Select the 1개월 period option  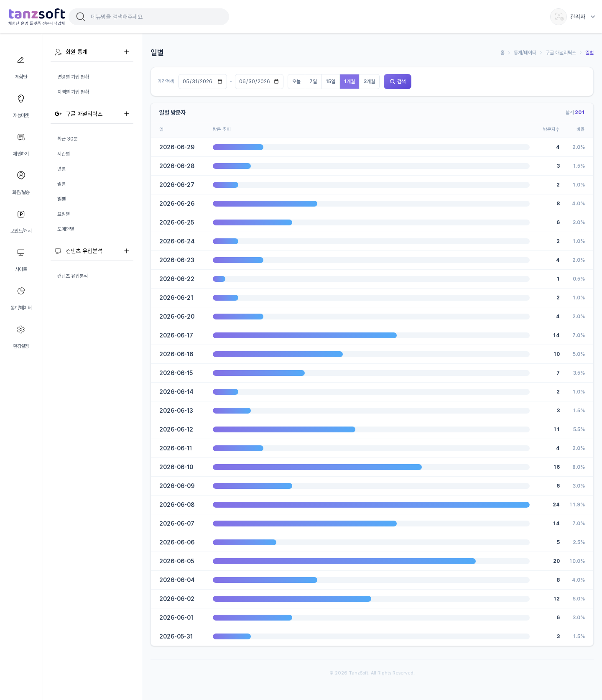point(349,82)
